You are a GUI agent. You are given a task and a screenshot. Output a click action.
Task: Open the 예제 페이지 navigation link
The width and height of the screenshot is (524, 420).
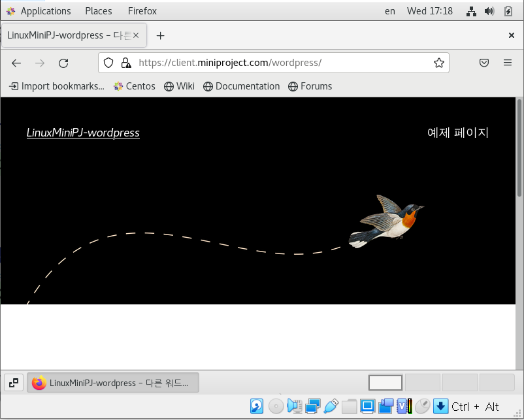click(x=458, y=133)
